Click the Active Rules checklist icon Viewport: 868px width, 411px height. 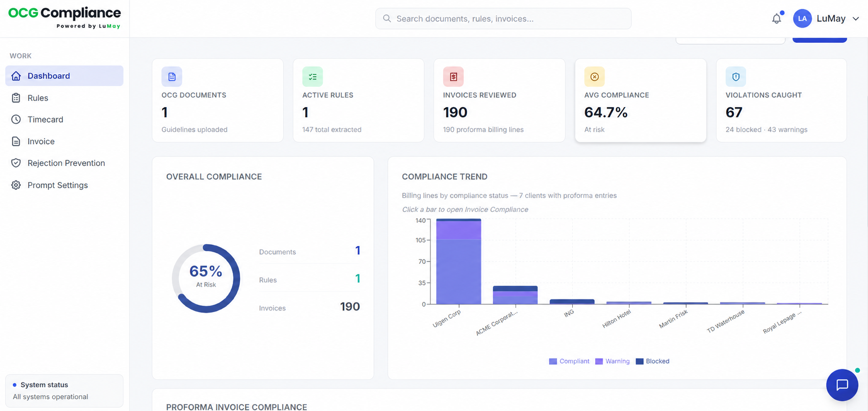312,77
